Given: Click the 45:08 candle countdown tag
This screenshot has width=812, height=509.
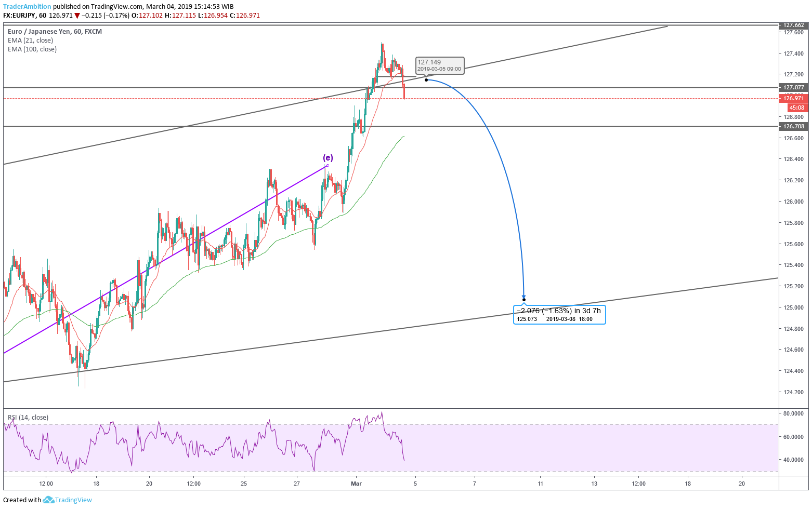Looking at the screenshot, I should [797, 108].
